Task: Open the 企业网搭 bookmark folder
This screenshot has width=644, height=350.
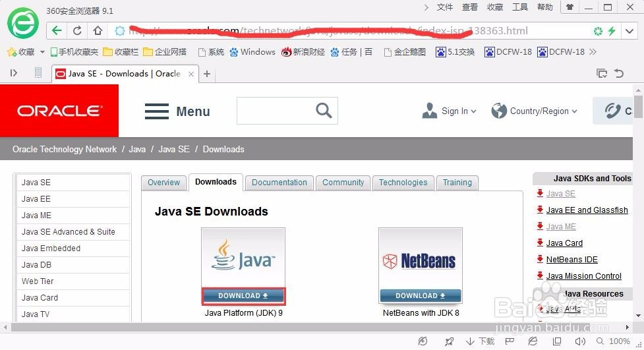Action: (165, 52)
